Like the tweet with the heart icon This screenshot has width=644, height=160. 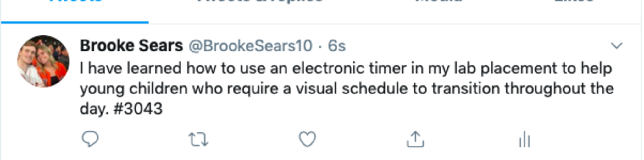(x=307, y=139)
